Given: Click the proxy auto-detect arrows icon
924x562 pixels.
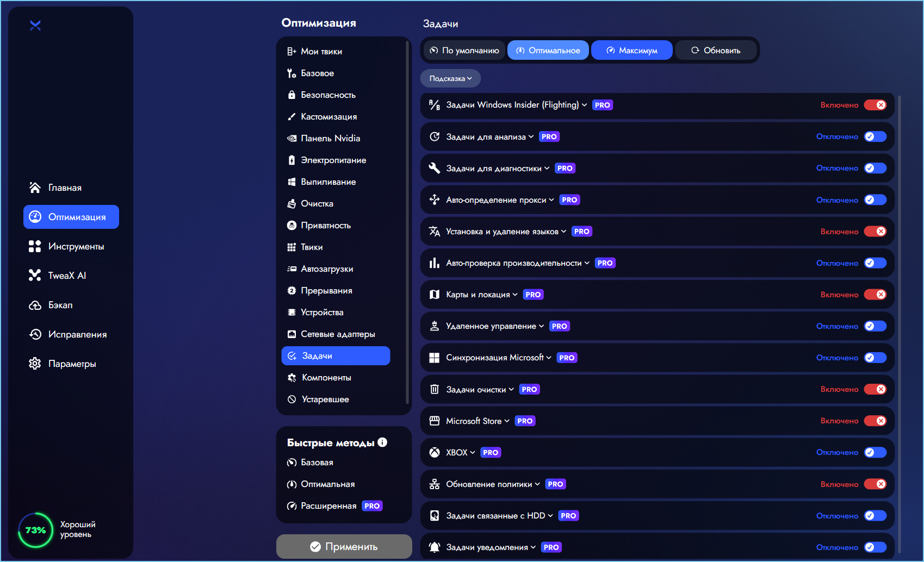Looking at the screenshot, I should [435, 199].
